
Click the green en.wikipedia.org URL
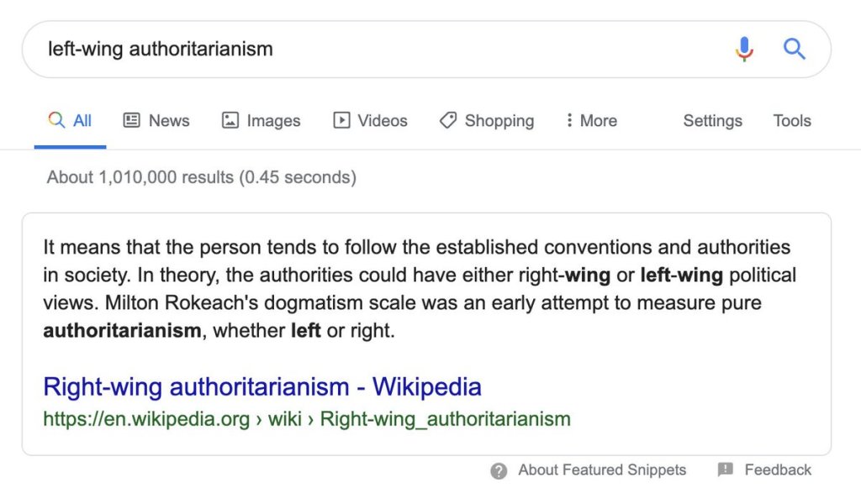tap(307, 418)
